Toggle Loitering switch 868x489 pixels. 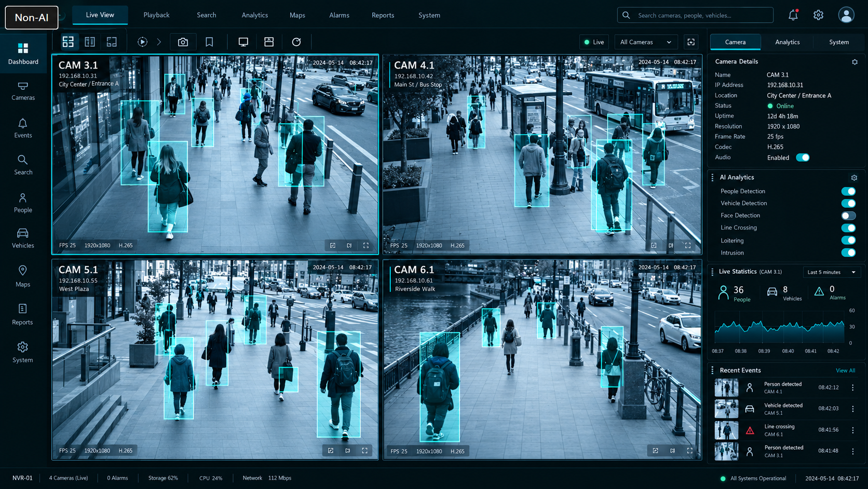[848, 240]
